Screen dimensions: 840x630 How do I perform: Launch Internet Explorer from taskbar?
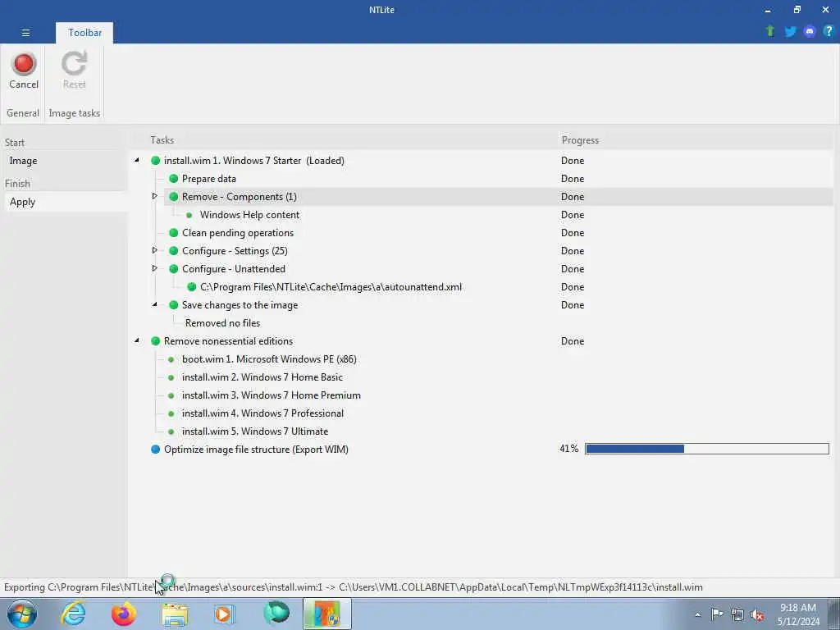click(x=73, y=614)
